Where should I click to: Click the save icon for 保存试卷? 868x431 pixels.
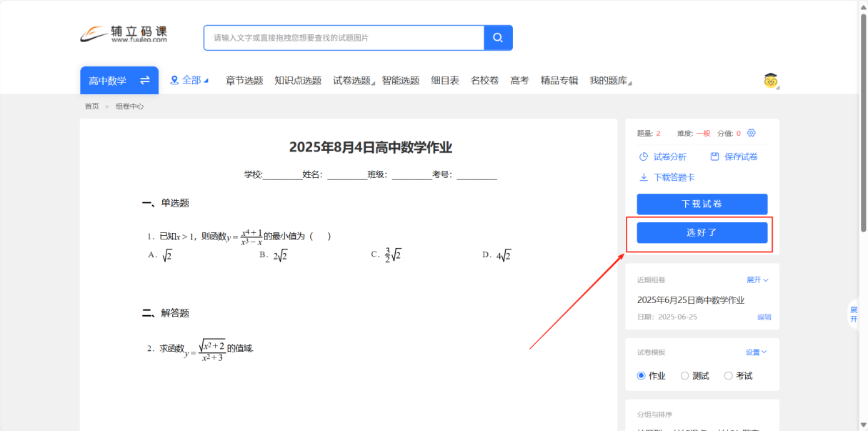coord(714,157)
